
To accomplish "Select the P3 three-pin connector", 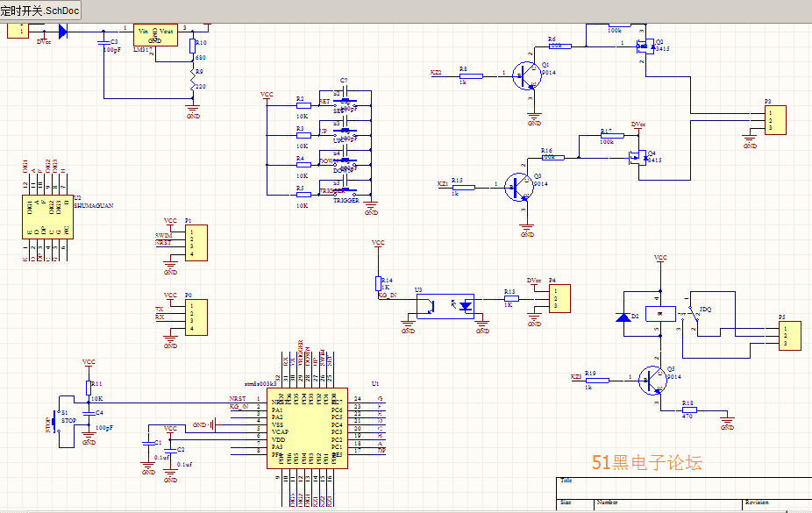I will coord(775,120).
